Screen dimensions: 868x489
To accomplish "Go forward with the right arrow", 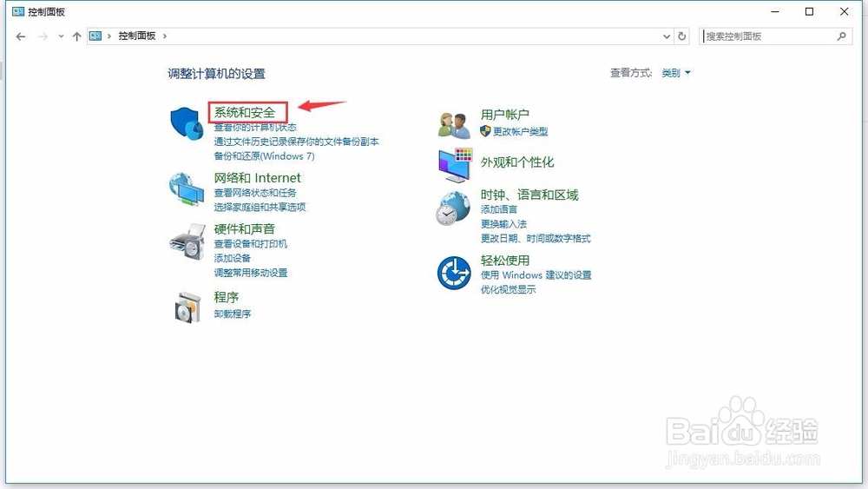I will [43, 36].
